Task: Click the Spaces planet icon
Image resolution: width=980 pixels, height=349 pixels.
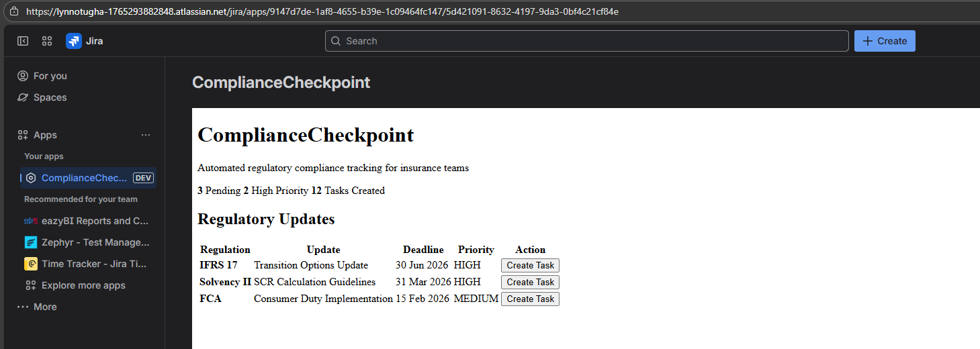Action: pyautogui.click(x=23, y=97)
